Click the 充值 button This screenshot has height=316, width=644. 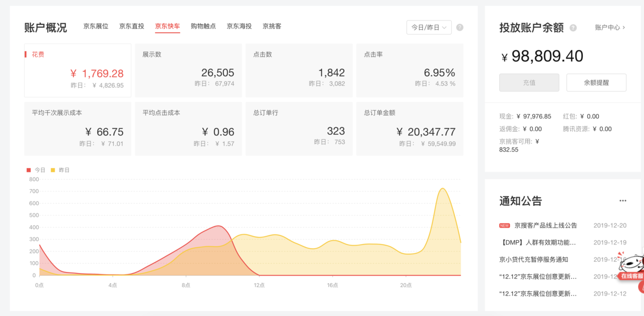pyautogui.click(x=529, y=83)
